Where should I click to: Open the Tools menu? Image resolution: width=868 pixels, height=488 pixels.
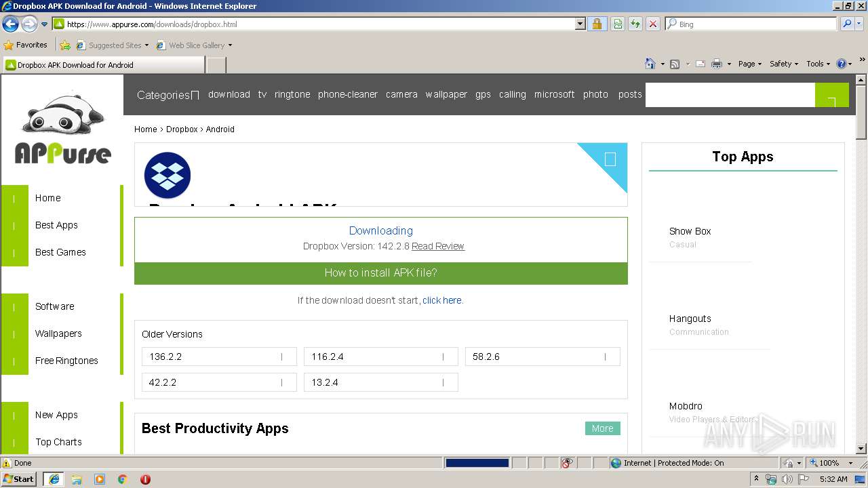tap(818, 64)
